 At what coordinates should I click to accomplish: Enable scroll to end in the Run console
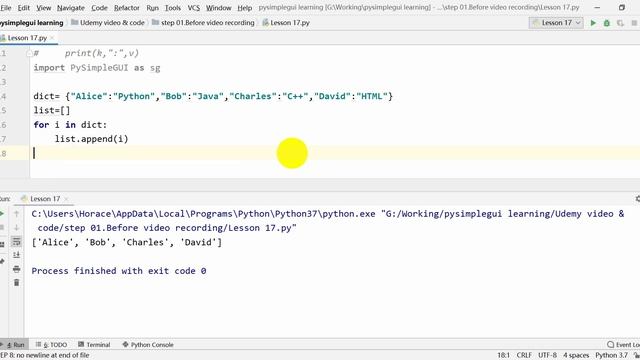16,255
